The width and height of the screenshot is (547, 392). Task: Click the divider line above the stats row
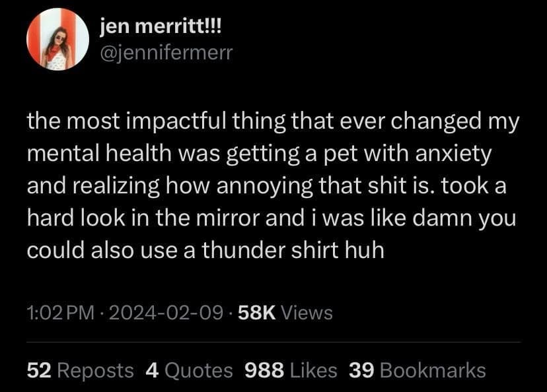(273, 343)
